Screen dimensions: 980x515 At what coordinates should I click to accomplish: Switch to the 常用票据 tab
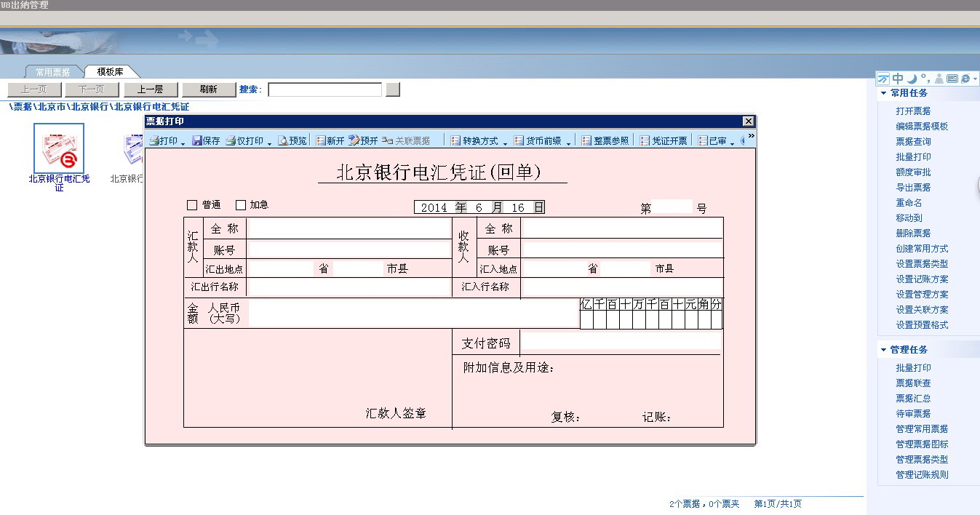tap(52, 72)
